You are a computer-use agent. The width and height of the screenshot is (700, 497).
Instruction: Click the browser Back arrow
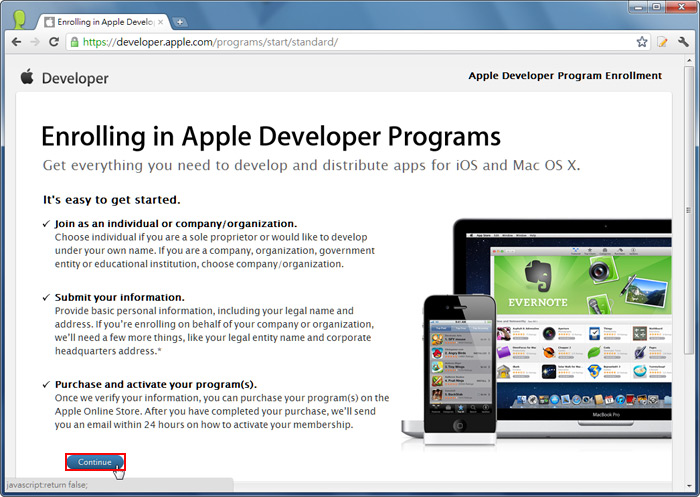(x=17, y=42)
